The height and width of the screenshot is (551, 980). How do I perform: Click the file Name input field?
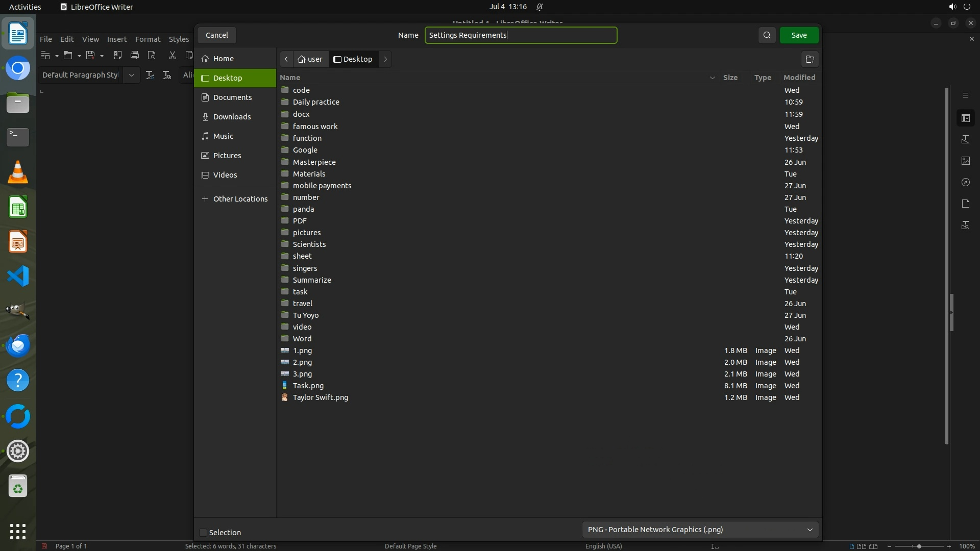point(521,35)
